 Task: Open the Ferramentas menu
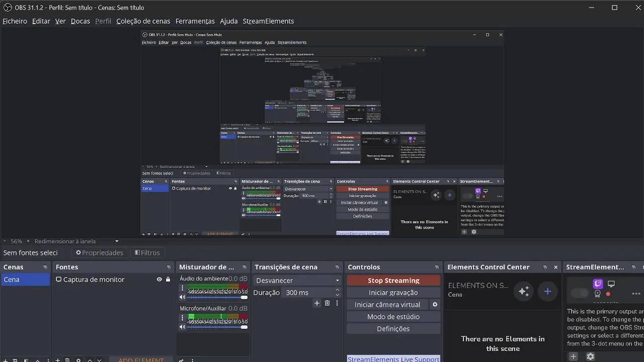tap(195, 21)
